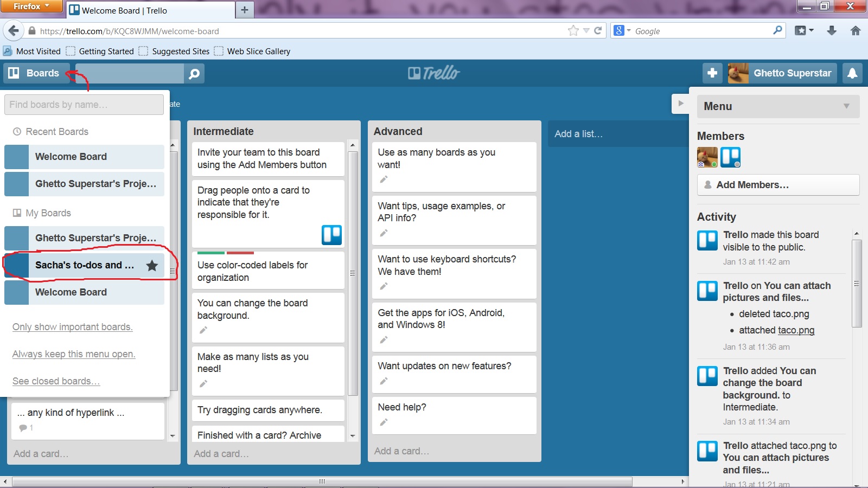
Task: Click description icon on 'Need help?' card
Action: (x=384, y=422)
